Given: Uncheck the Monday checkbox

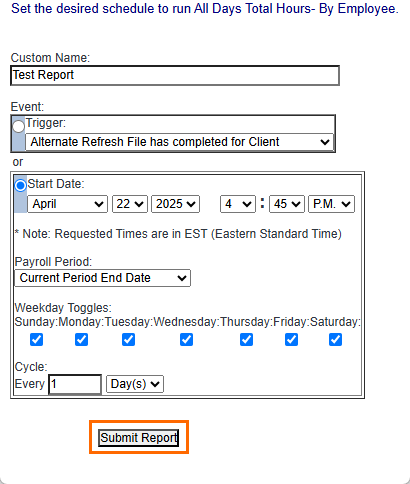Looking at the screenshot, I should click(81, 340).
